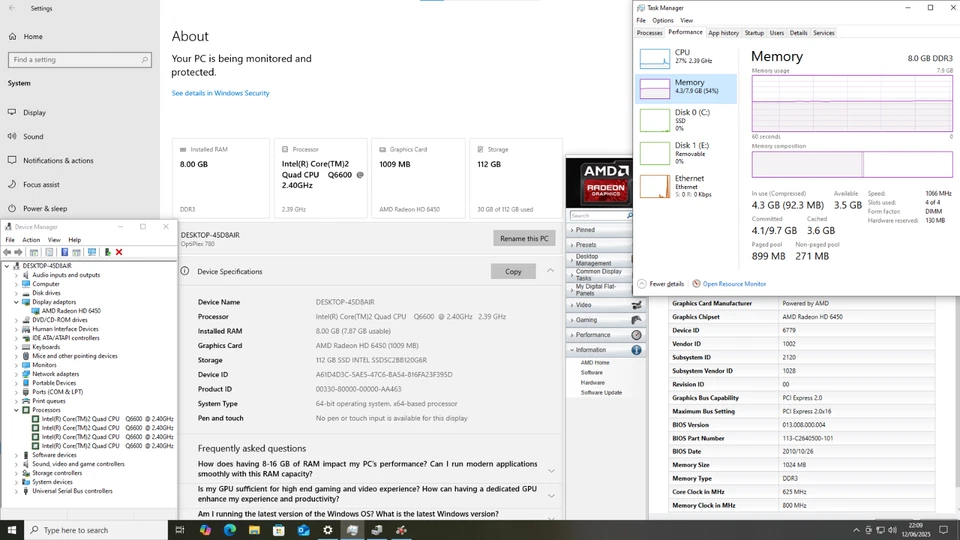Open Action menu in Device Manager
960x540 pixels.
(x=31, y=240)
